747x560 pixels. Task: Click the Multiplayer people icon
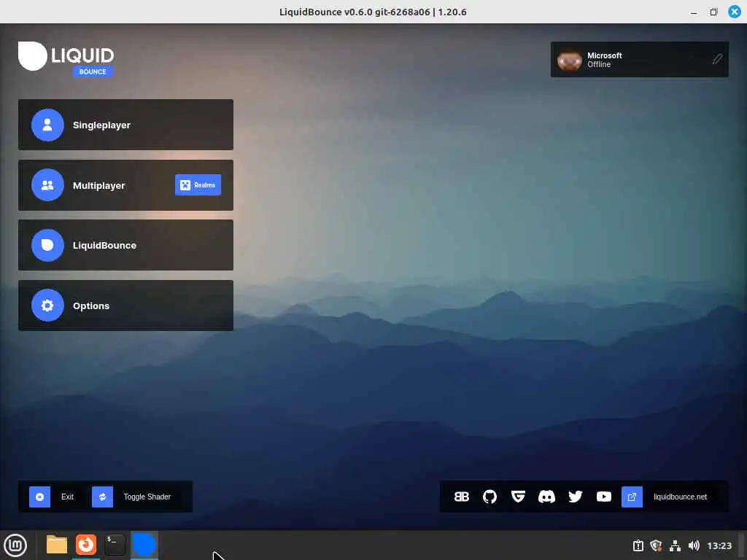click(x=47, y=185)
